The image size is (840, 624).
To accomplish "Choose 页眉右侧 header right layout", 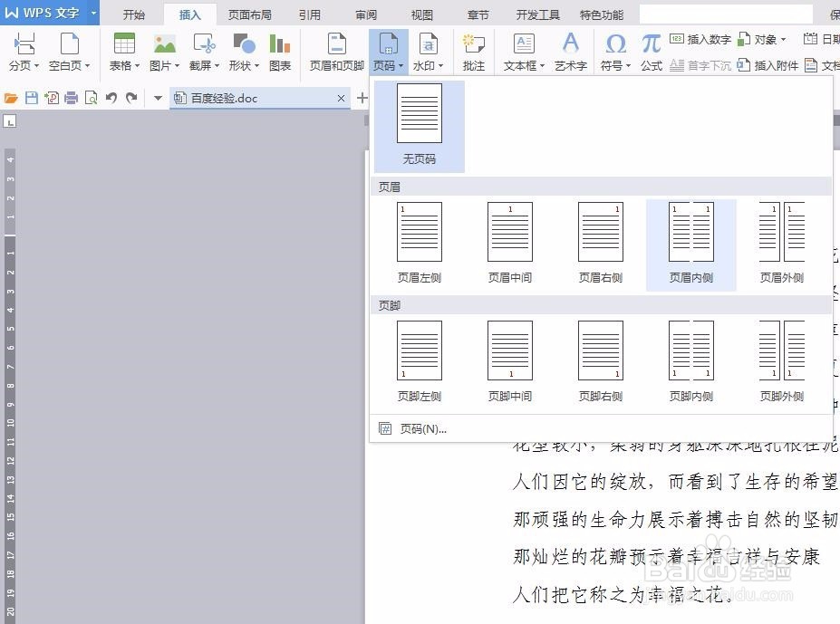I will (x=601, y=245).
